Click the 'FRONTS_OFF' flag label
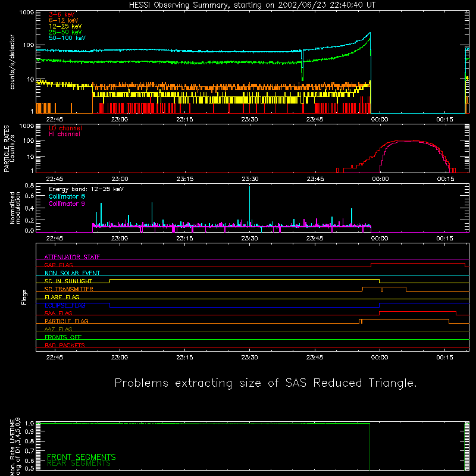This screenshot has height=476, width=476. (63, 337)
